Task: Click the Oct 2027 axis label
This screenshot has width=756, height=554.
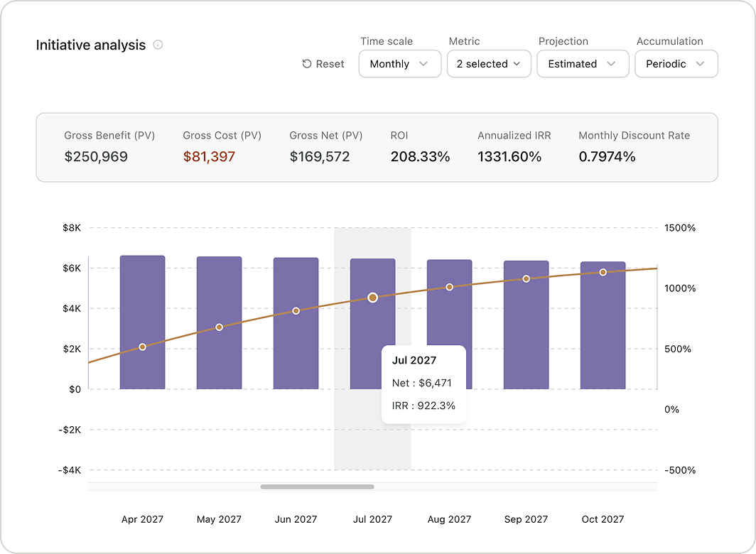Action: [x=603, y=519]
